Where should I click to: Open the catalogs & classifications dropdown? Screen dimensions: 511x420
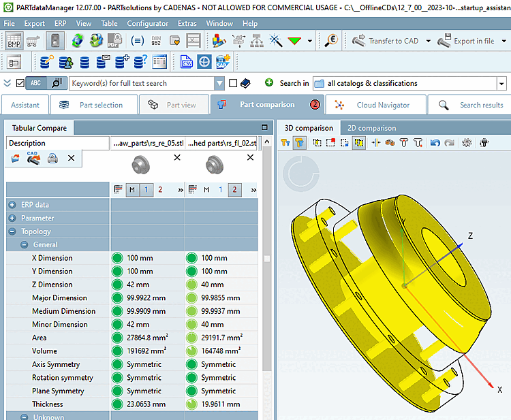coord(501,84)
